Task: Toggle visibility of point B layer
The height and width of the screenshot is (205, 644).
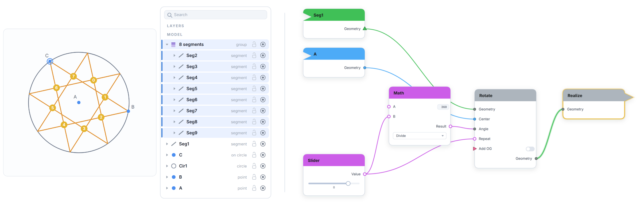Action: click(x=263, y=177)
